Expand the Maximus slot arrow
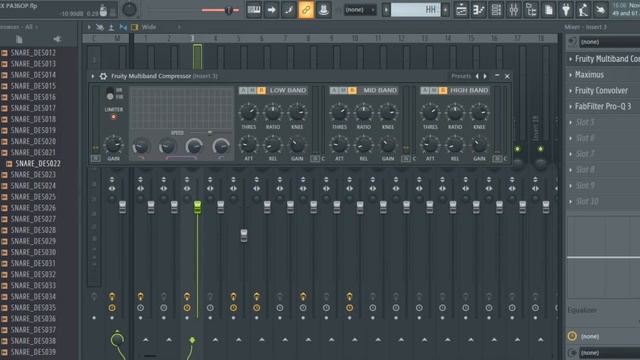Image resolution: width=640 pixels, height=360 pixels. pos(571,75)
